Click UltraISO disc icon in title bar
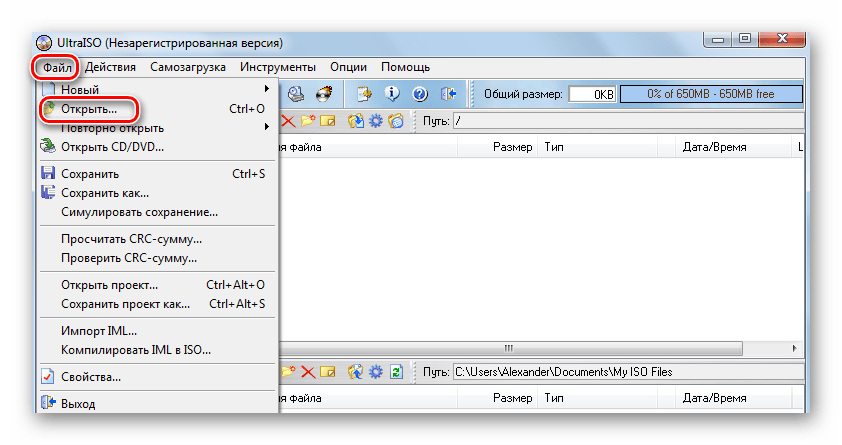This screenshot has width=842, height=445. tap(44, 43)
